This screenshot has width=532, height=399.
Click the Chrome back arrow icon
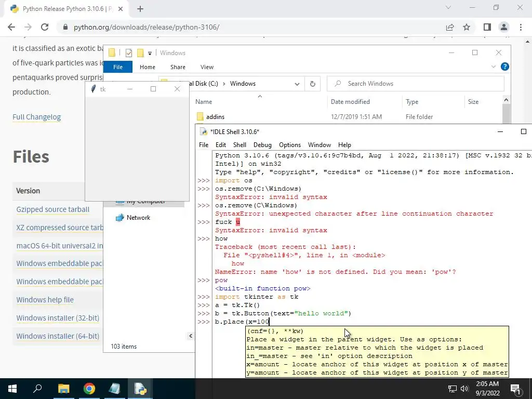coord(11,27)
